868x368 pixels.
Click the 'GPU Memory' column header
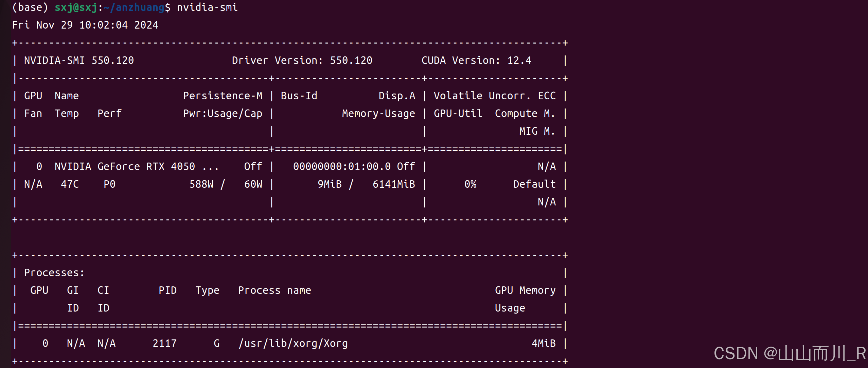[525, 290]
